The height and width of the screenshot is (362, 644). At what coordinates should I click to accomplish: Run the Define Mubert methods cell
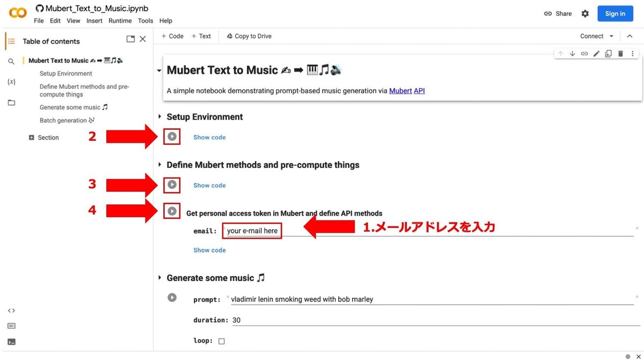172,184
